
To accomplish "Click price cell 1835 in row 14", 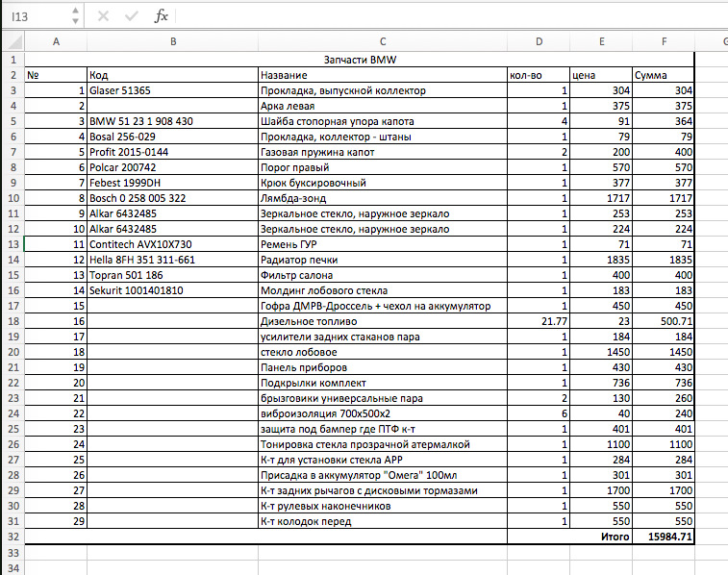I will (601, 260).
